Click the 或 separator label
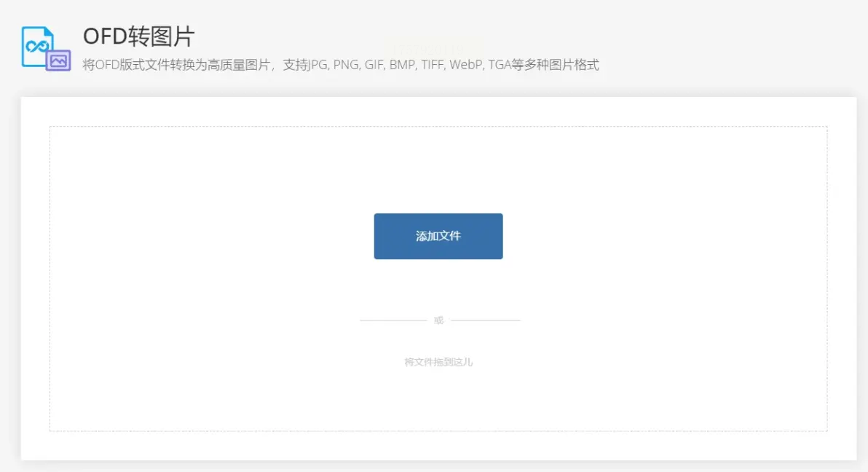 [x=438, y=320]
